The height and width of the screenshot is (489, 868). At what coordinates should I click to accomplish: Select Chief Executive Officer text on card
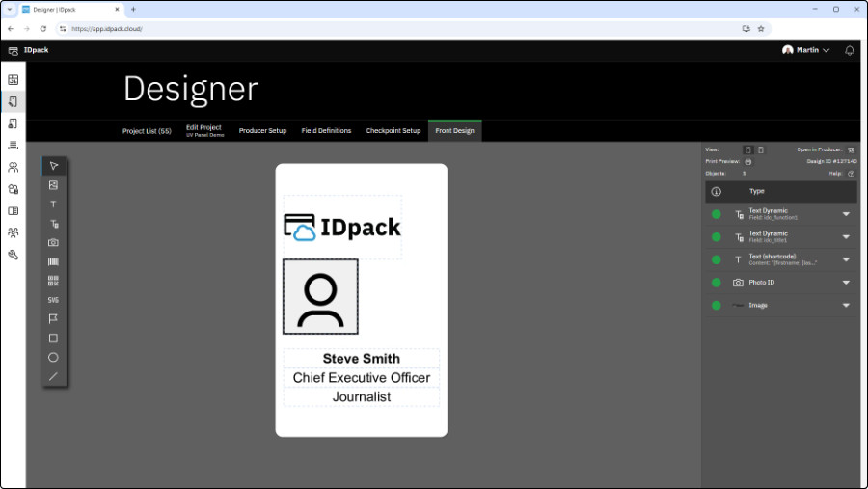(x=362, y=378)
